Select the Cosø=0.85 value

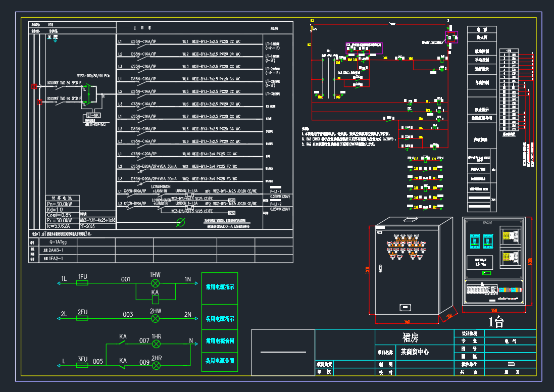pyautogui.click(x=59, y=215)
